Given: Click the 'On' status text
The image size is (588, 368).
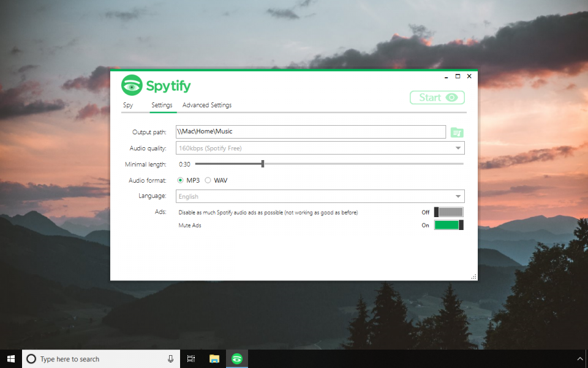Looking at the screenshot, I should (x=425, y=225).
